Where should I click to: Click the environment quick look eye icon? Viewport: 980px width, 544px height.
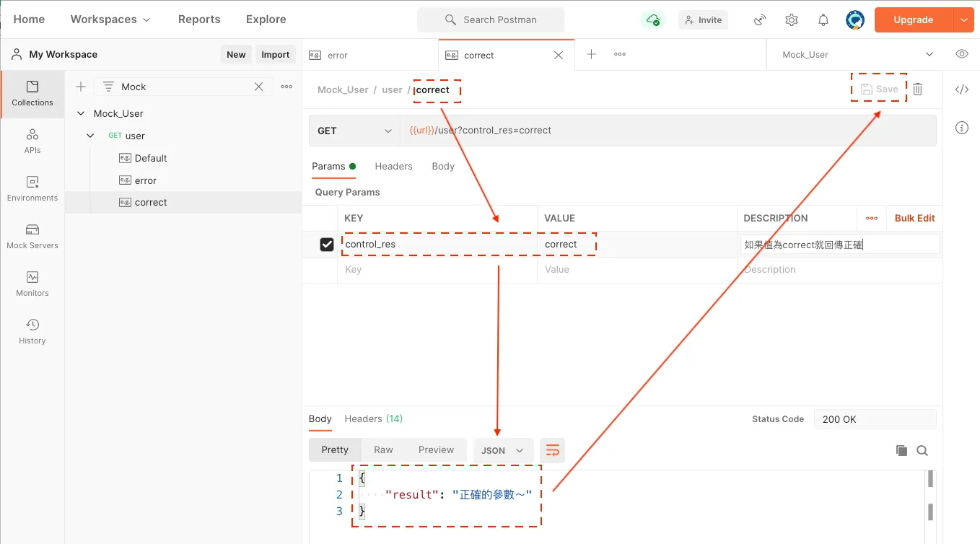click(961, 54)
